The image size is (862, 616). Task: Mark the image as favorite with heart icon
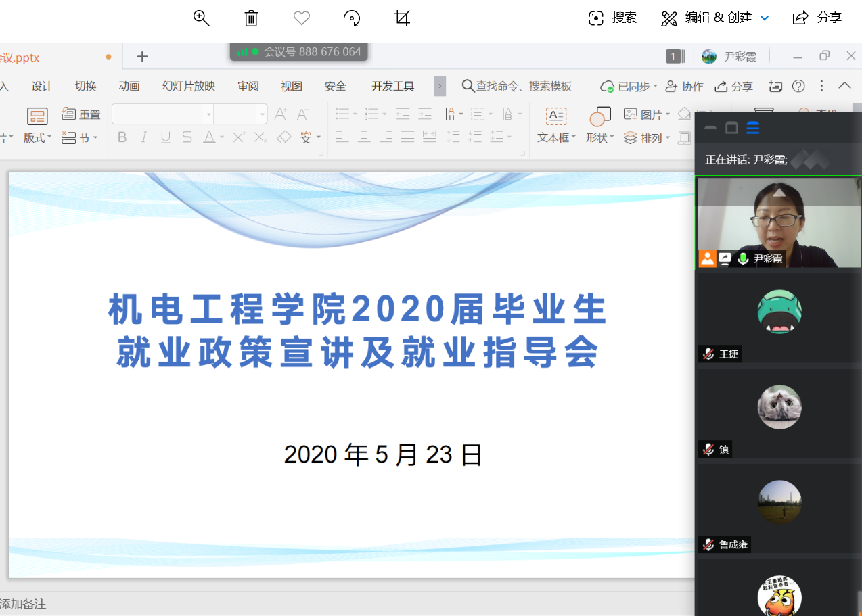pos(302,18)
